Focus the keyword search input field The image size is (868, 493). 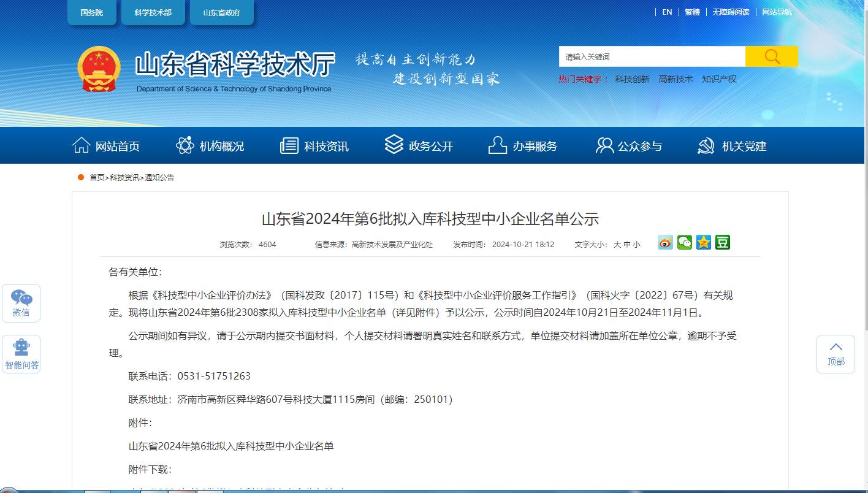point(652,56)
